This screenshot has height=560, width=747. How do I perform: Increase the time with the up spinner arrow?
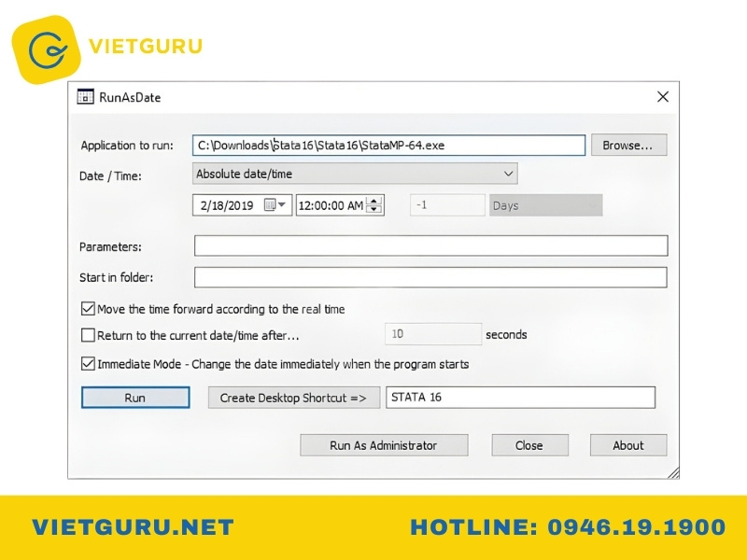click(374, 201)
